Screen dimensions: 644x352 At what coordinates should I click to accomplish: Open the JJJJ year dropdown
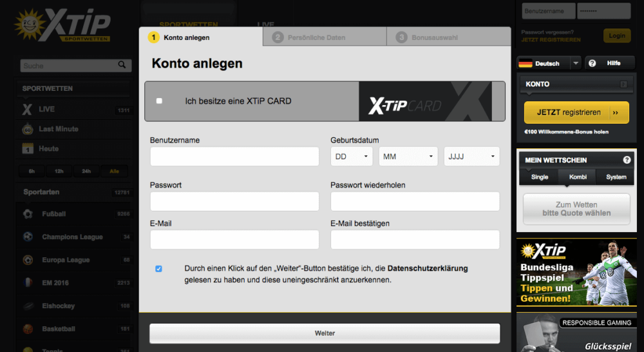(471, 156)
